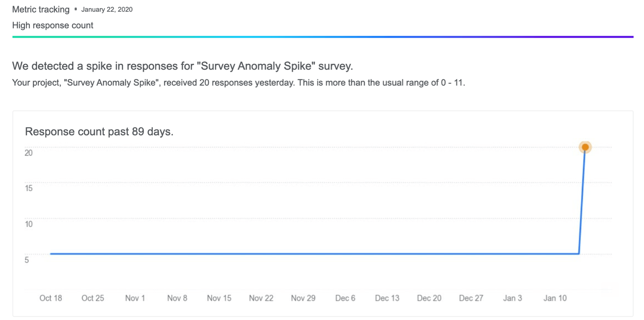Click the Oct 18 x-axis label
Image resolution: width=644 pixels, height=320 pixels.
pyautogui.click(x=51, y=298)
